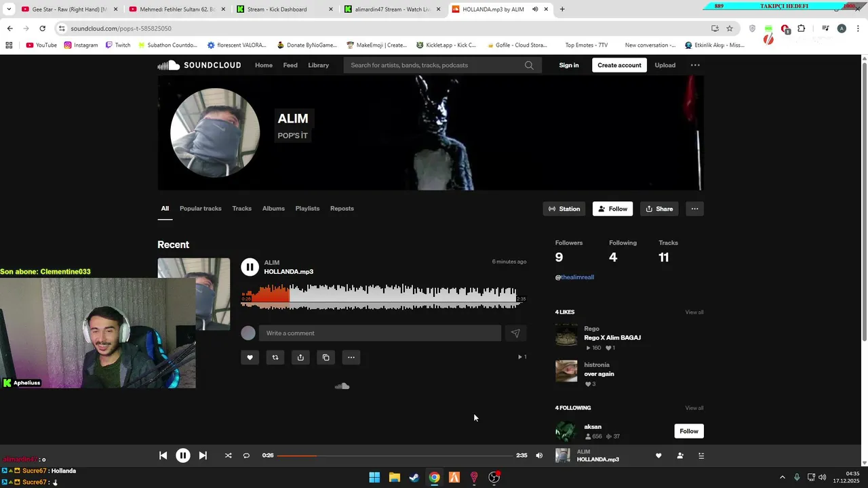Share ALIM profile with the Share button
This screenshot has width=868, height=488.
click(659, 209)
